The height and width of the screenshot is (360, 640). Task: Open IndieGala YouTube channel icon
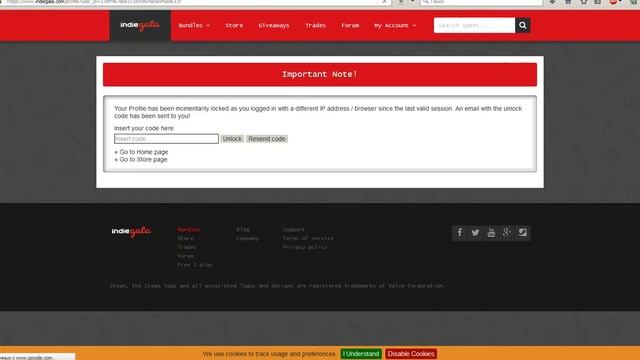(491, 233)
